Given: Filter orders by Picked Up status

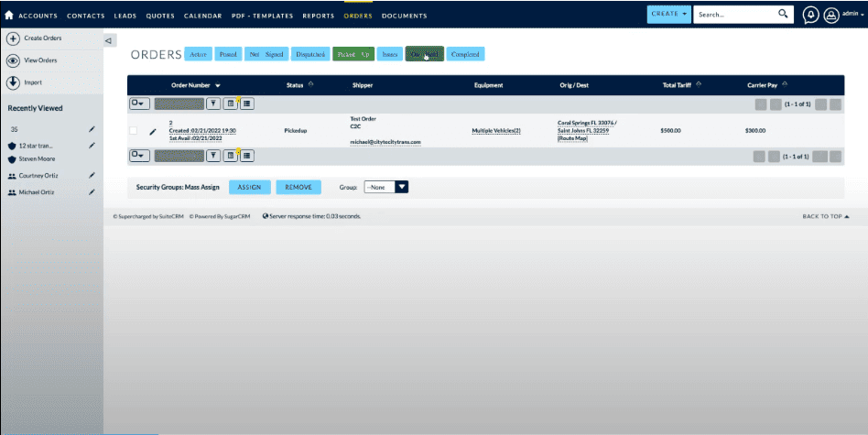Looking at the screenshot, I should (353, 54).
